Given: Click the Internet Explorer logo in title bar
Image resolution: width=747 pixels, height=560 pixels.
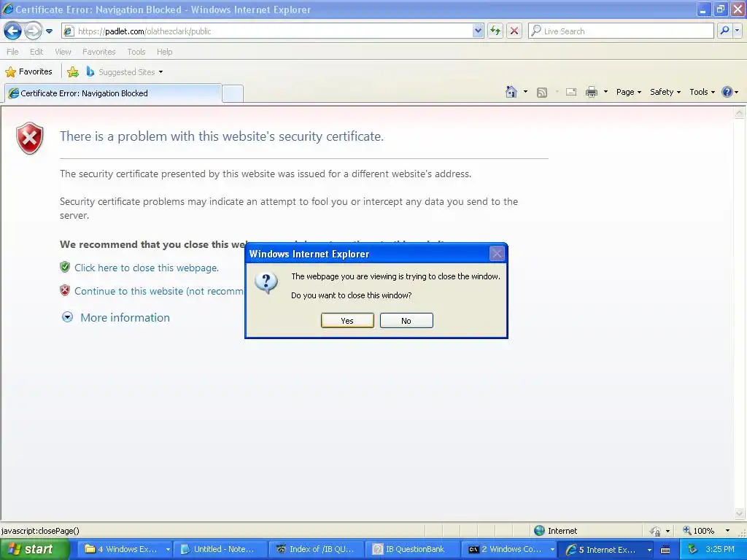Looking at the screenshot, I should 7,9.
